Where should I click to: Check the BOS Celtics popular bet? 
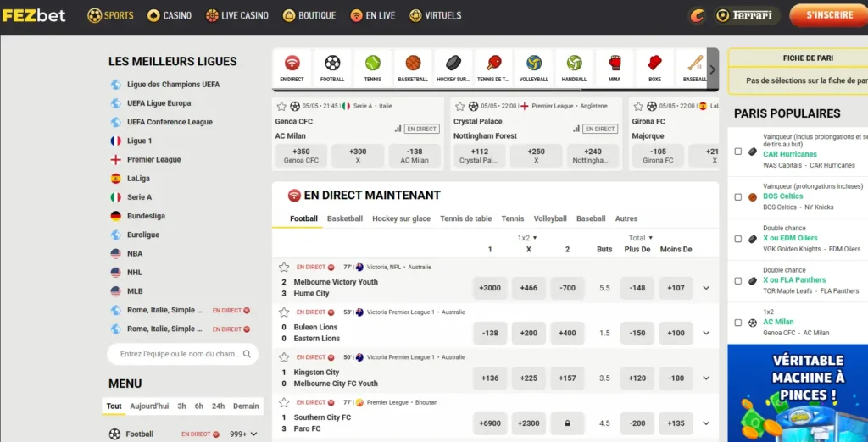click(738, 197)
